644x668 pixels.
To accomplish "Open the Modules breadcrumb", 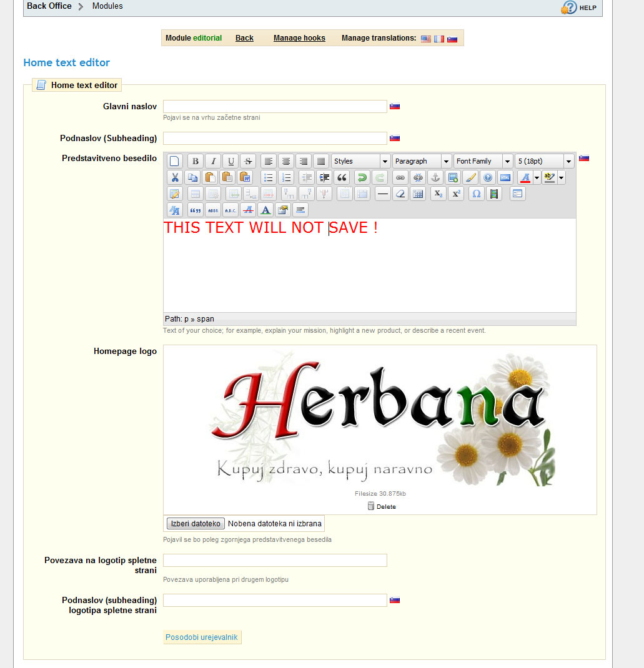I will click(x=107, y=6).
